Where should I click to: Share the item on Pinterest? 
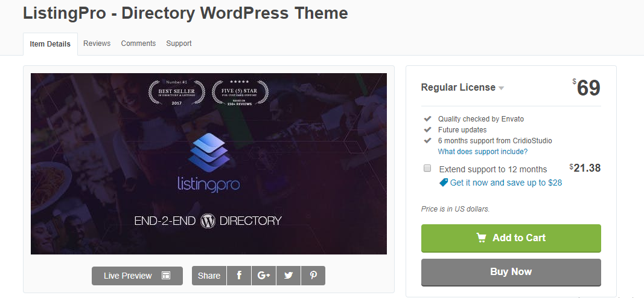pyautogui.click(x=313, y=276)
